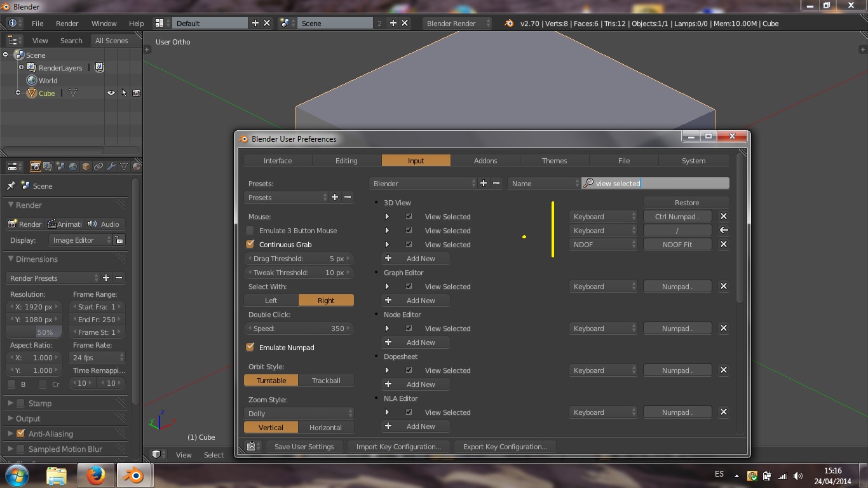Click Save User Settings button
This screenshot has width=868, height=488.
pyautogui.click(x=304, y=446)
